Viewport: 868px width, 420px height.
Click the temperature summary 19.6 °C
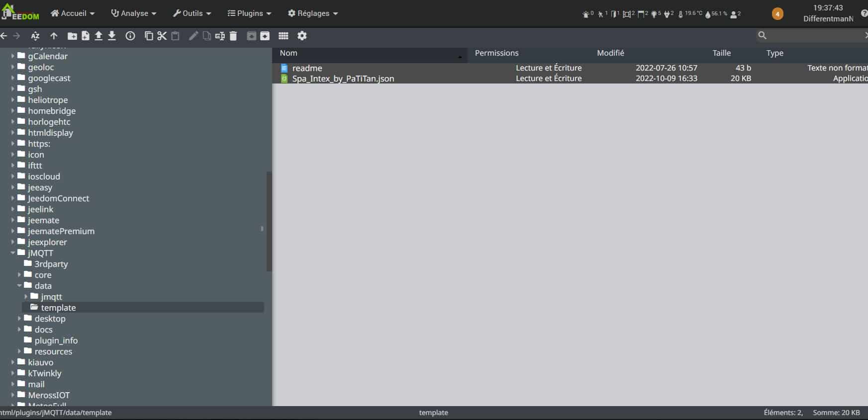[690, 14]
